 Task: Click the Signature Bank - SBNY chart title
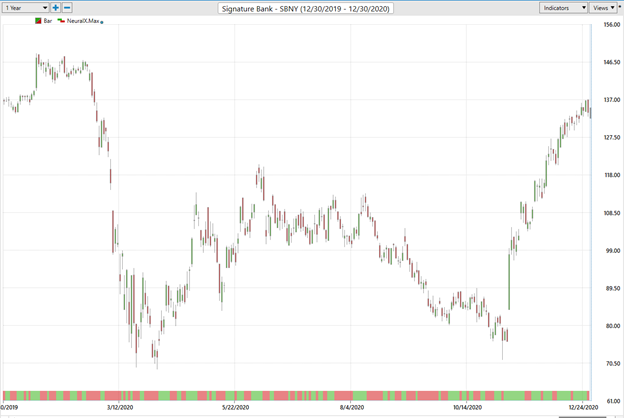click(306, 8)
